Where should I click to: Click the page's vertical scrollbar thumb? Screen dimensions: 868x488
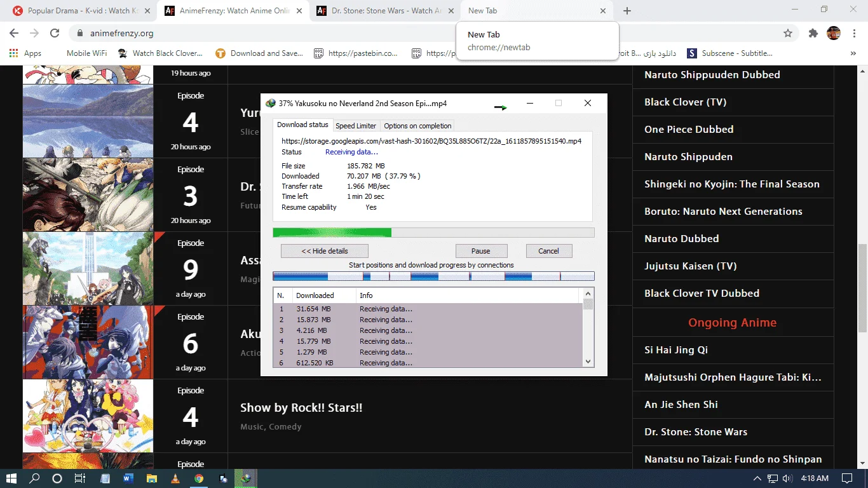[x=862, y=287]
